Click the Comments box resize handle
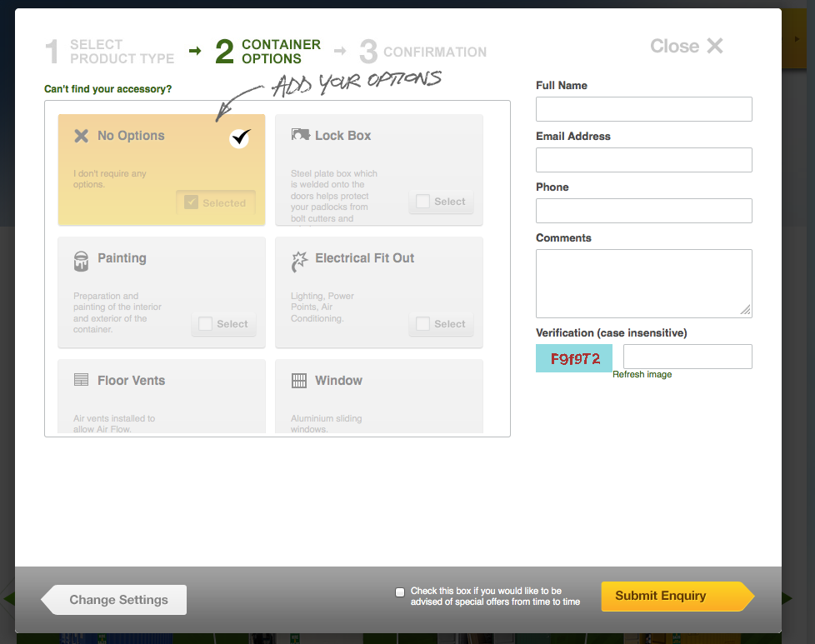 coord(745,310)
